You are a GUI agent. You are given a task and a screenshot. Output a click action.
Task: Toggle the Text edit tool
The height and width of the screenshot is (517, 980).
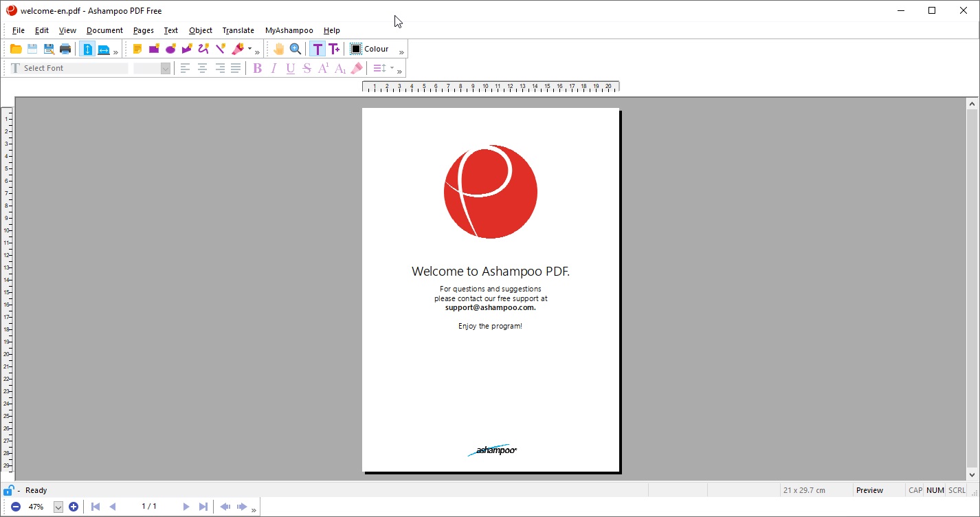pos(318,49)
